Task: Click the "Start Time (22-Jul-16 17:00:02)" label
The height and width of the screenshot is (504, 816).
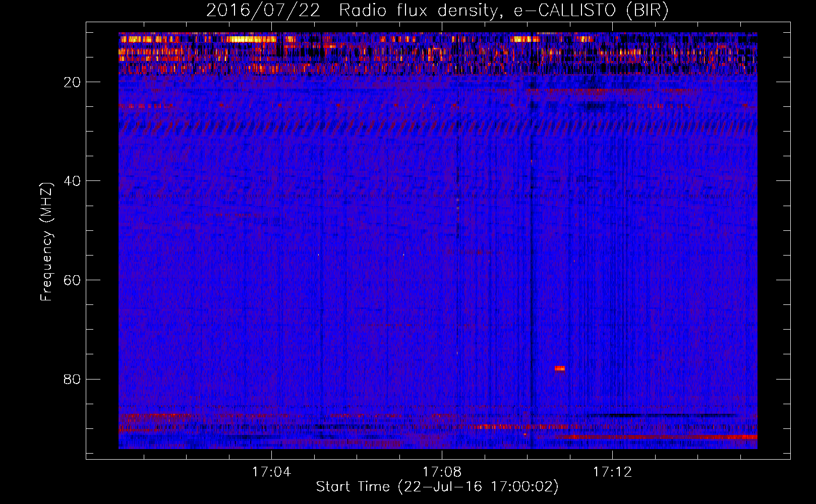Action: (x=437, y=487)
